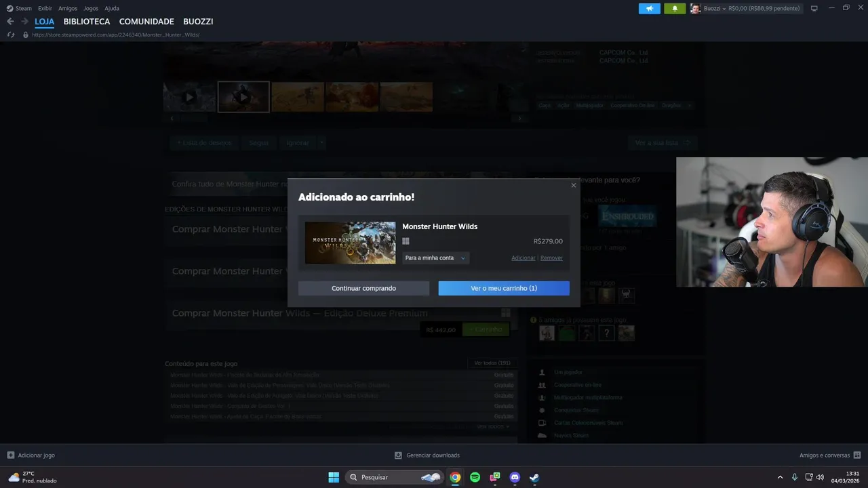
Task: Open the Windows Start menu
Action: (334, 477)
